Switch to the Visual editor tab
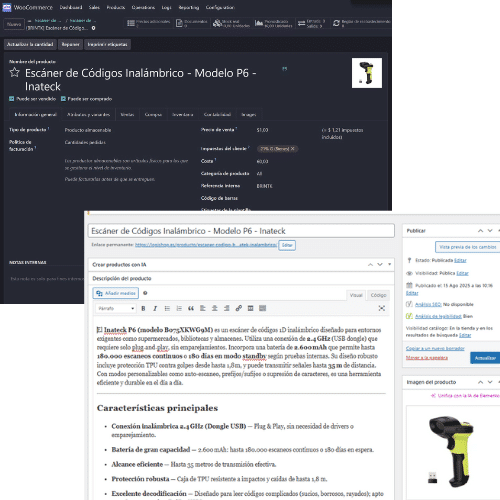 pyautogui.click(x=356, y=295)
